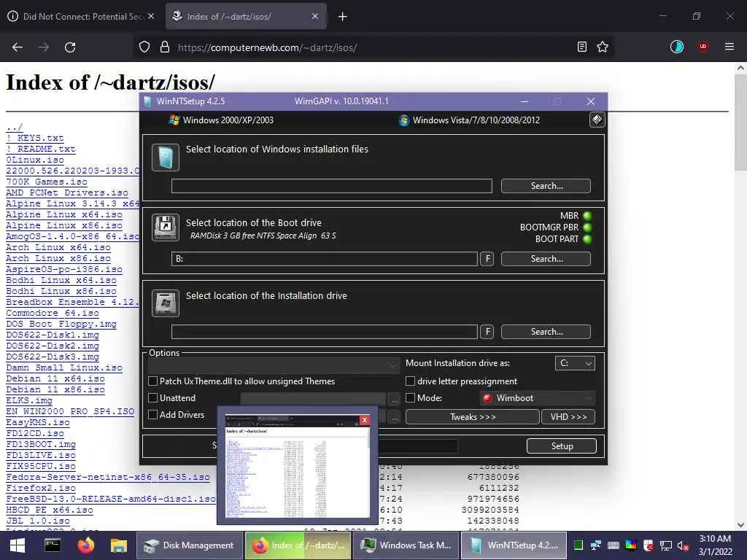Open the VHD >>> options

(x=568, y=416)
